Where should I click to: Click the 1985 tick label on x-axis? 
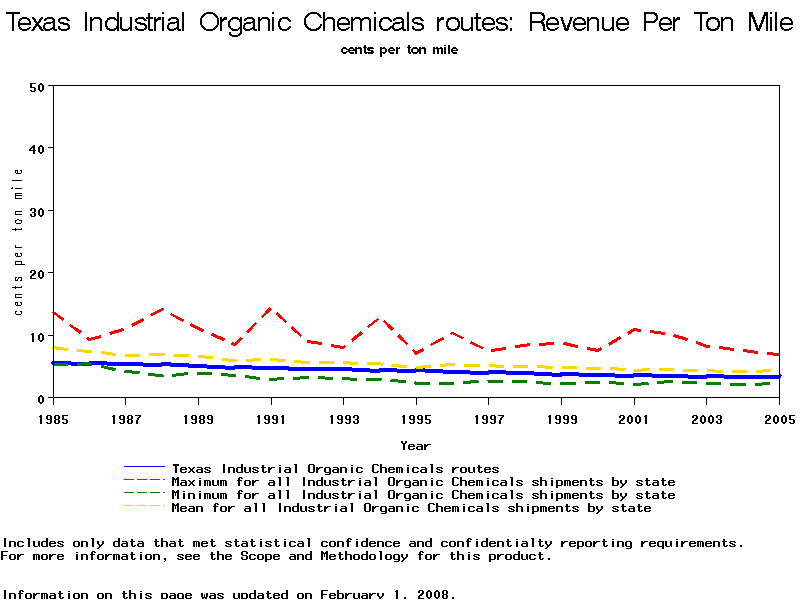point(52,417)
